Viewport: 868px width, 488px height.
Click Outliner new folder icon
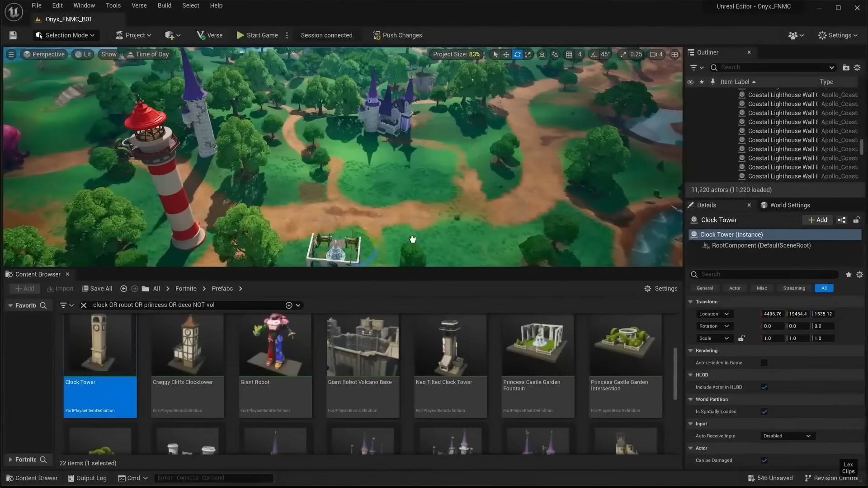846,67
